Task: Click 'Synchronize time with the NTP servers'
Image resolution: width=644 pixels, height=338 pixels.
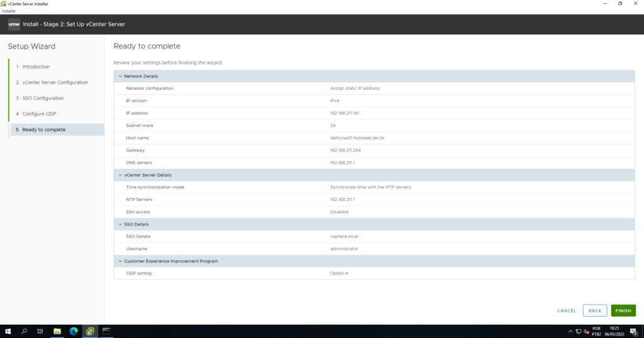Action: [x=370, y=187]
